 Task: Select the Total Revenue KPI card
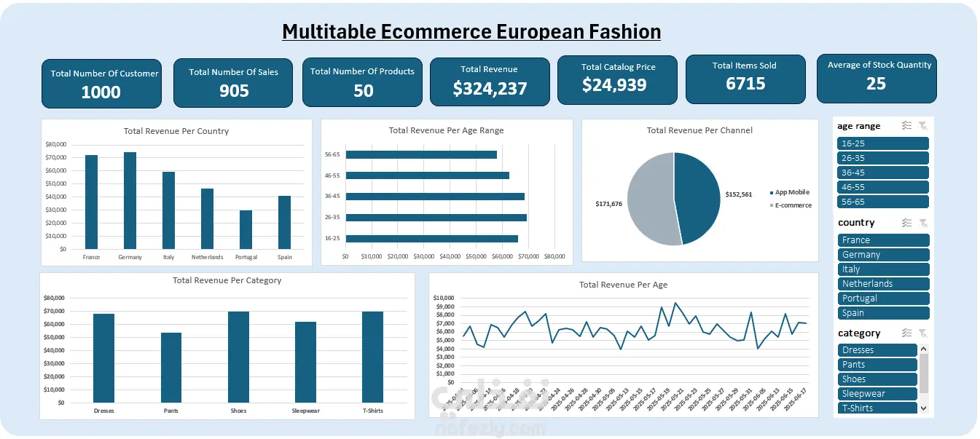click(x=490, y=82)
